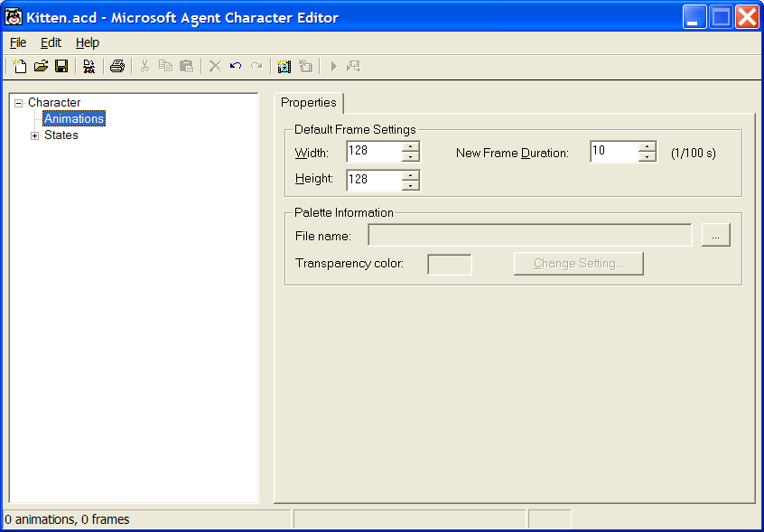
Task: Increase Width with the up arrow
Action: click(411, 146)
